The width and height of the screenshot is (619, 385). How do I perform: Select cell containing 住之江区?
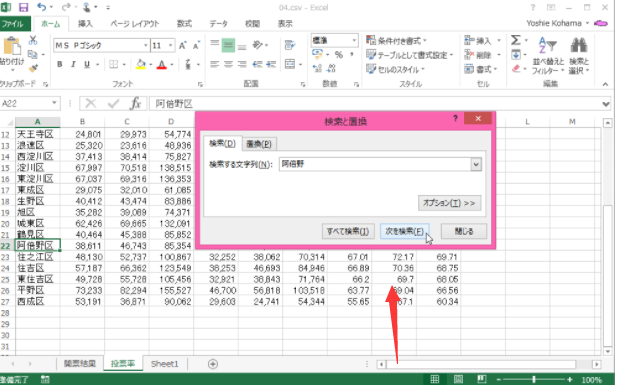(x=38, y=257)
